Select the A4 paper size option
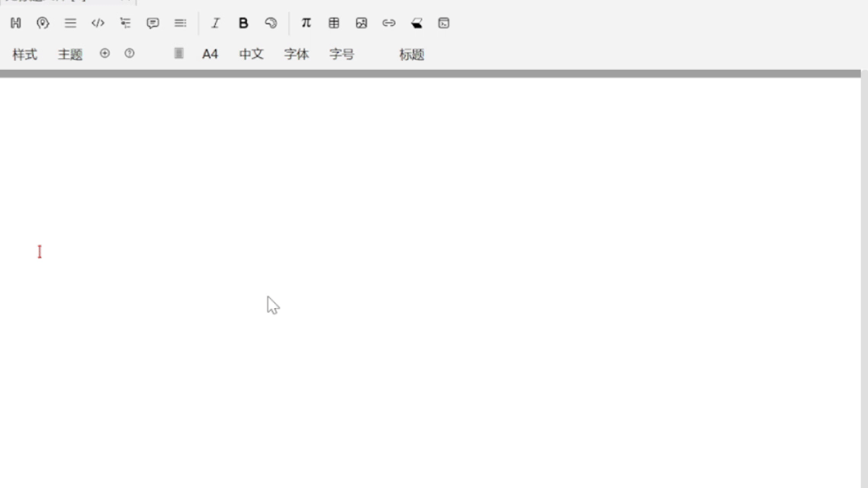868x488 pixels. [209, 53]
